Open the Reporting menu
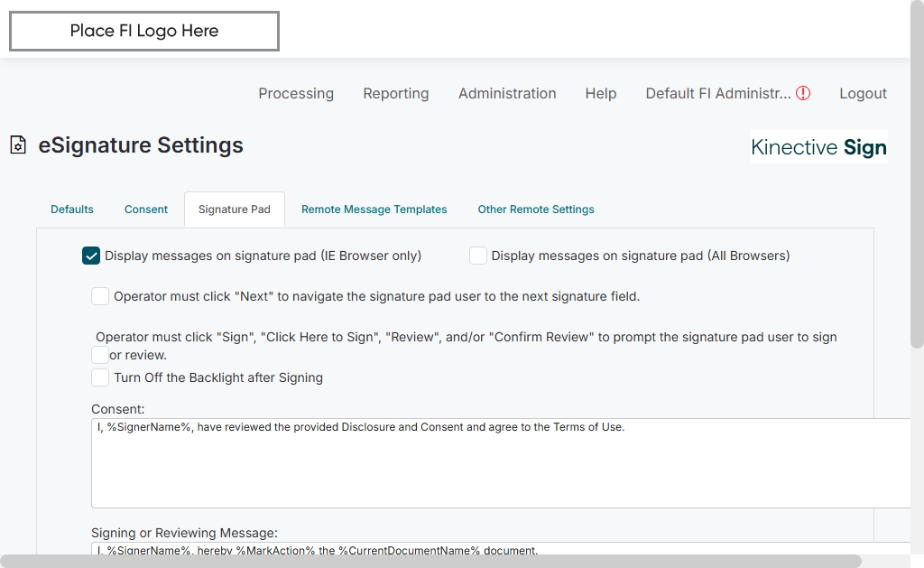This screenshot has height=568, width=924. 396,93
